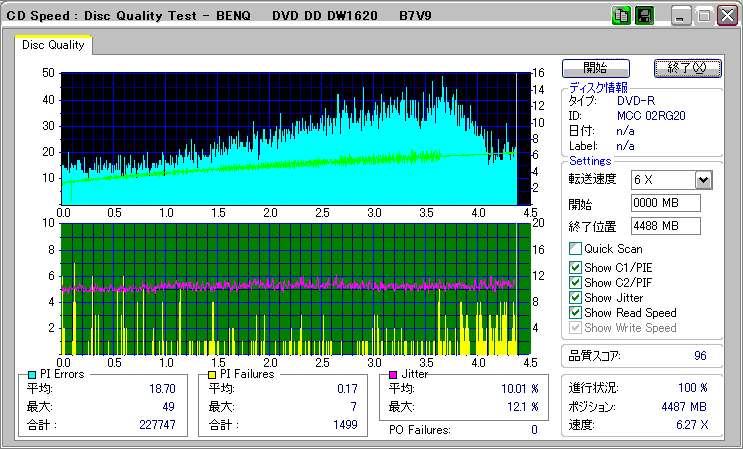Uncheck Show C1/PIE option
This screenshot has width=743, height=449.
click(x=575, y=267)
